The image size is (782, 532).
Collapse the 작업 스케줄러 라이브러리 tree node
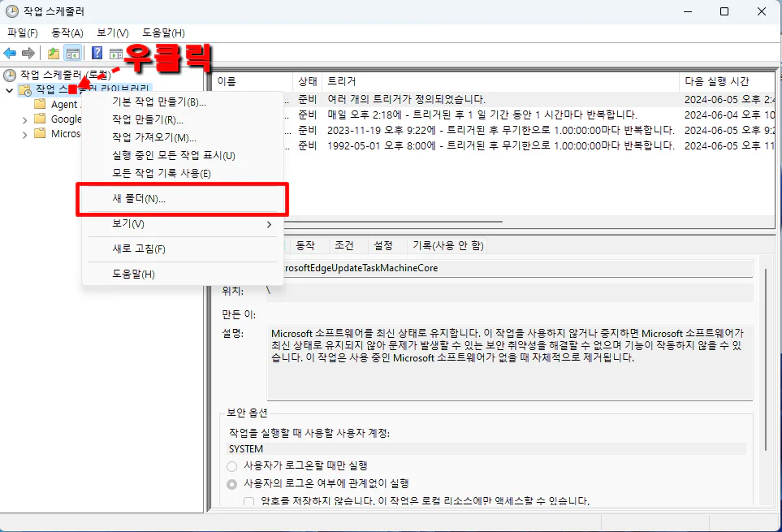click(x=9, y=90)
